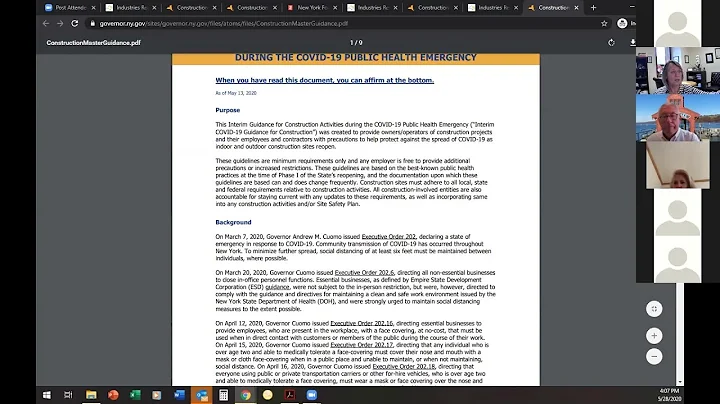The image size is (720, 404).
Task: Go forward in browser history
Action: (x=60, y=23)
